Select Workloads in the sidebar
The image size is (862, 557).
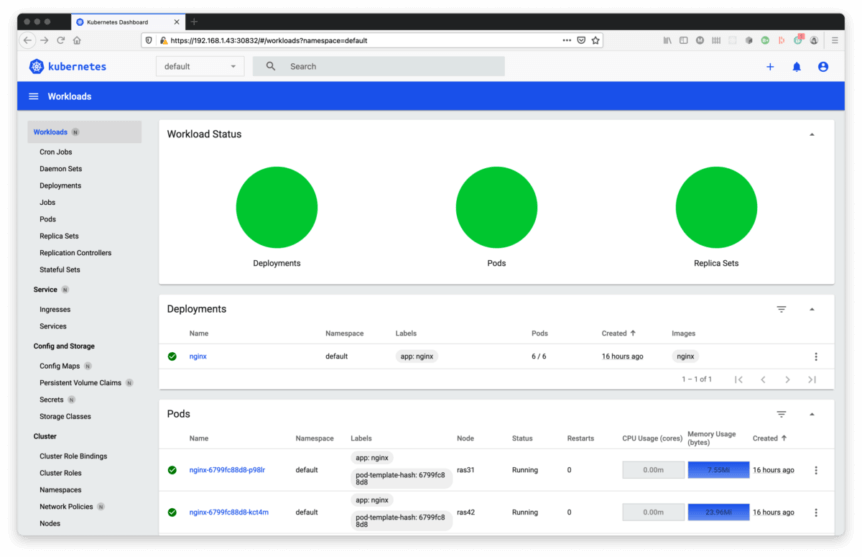pyautogui.click(x=85, y=132)
